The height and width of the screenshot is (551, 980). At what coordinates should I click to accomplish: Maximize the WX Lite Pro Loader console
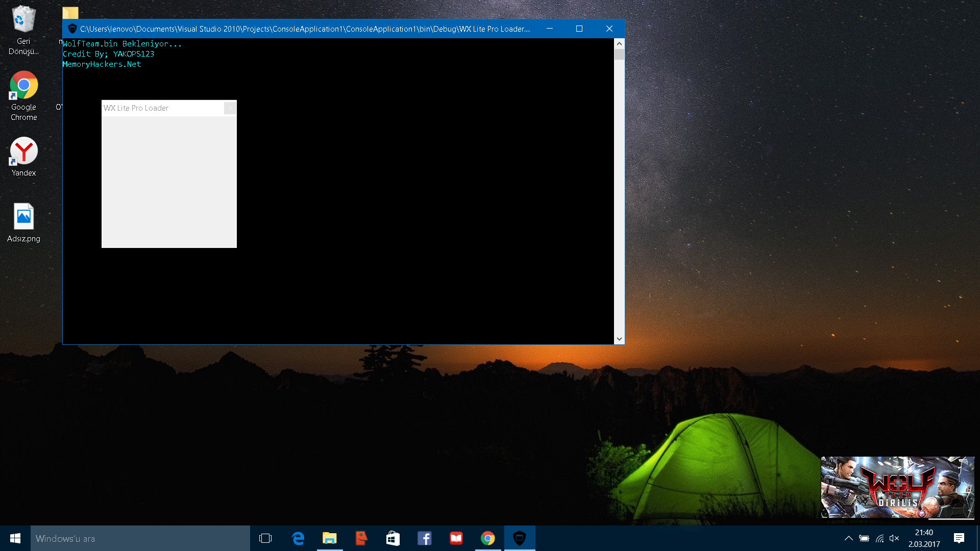pos(579,29)
